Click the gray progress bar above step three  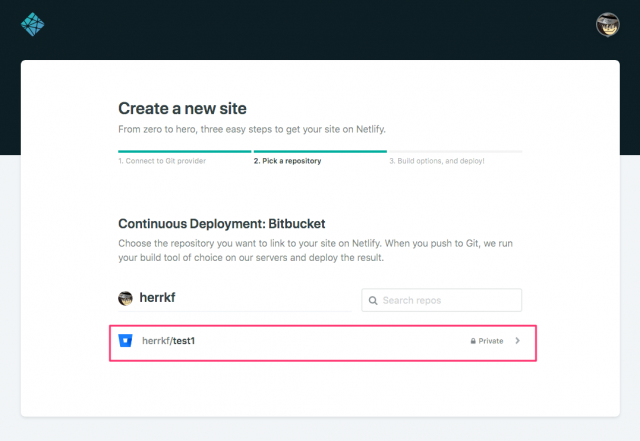click(456, 151)
